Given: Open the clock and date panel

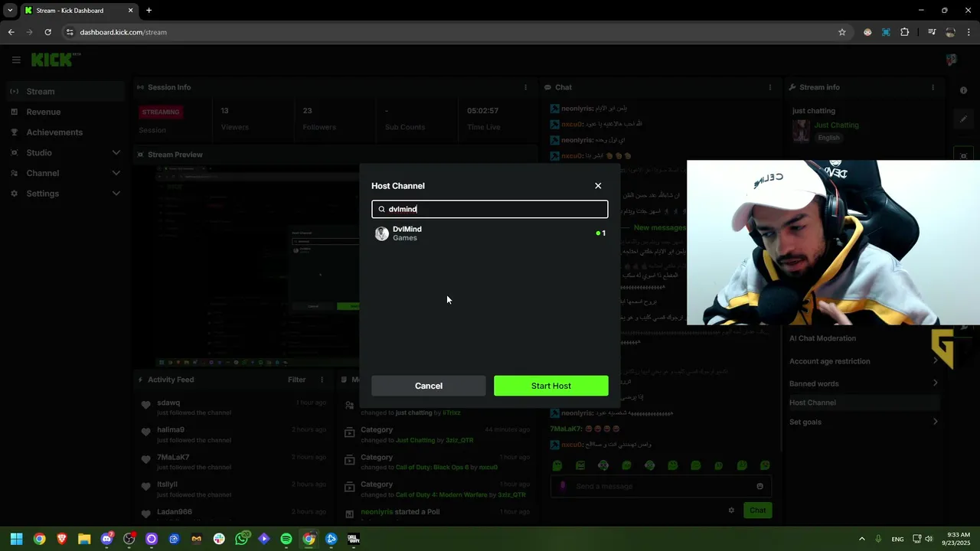Looking at the screenshot, I should point(959,539).
